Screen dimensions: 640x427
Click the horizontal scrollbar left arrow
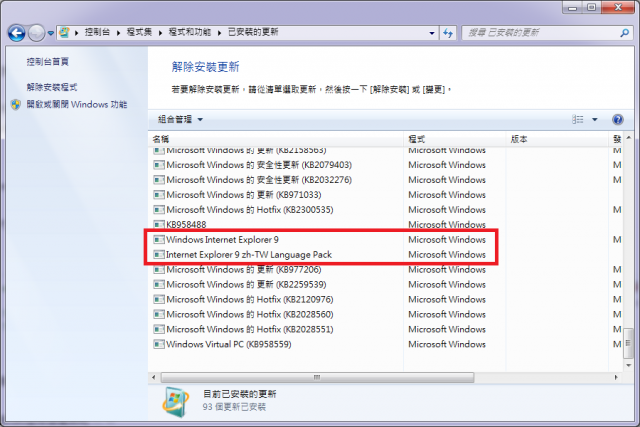(153, 378)
